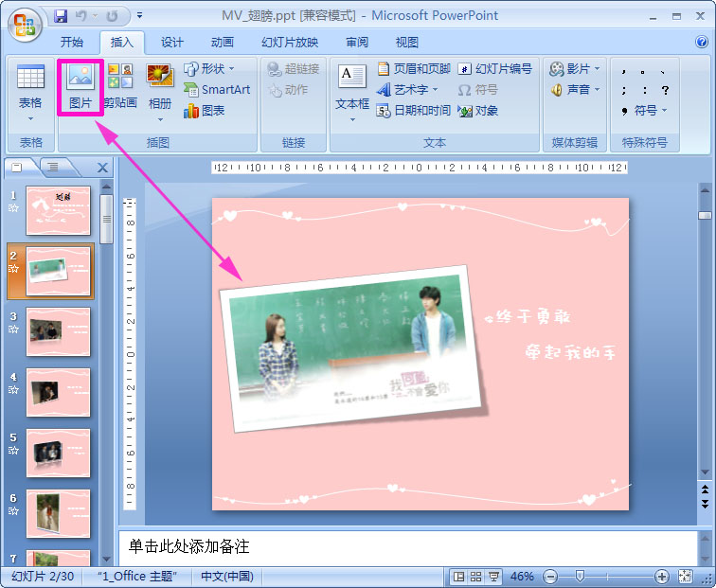
Task: Open zoom dialog via 46% label
Action: tap(522, 577)
